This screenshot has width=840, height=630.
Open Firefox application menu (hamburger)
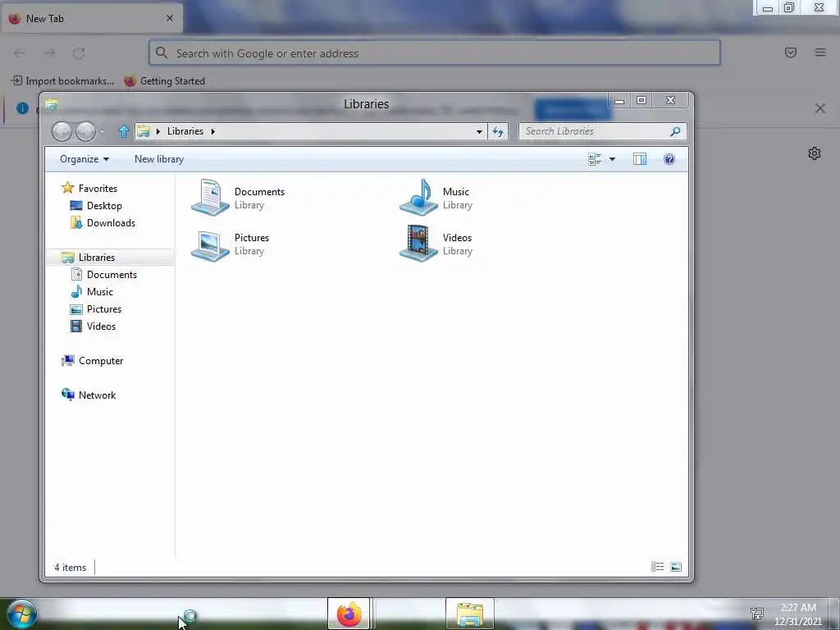pos(820,52)
